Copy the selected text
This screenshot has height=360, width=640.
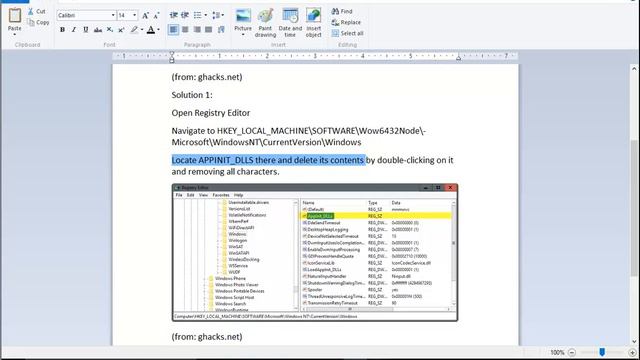[38, 22]
